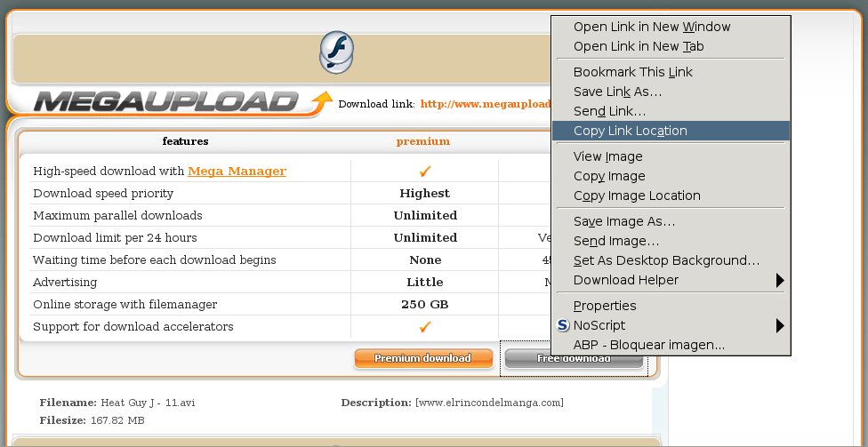This screenshot has width=868, height=447.
Task: Click Download speed priority row label
Action: [x=103, y=194]
